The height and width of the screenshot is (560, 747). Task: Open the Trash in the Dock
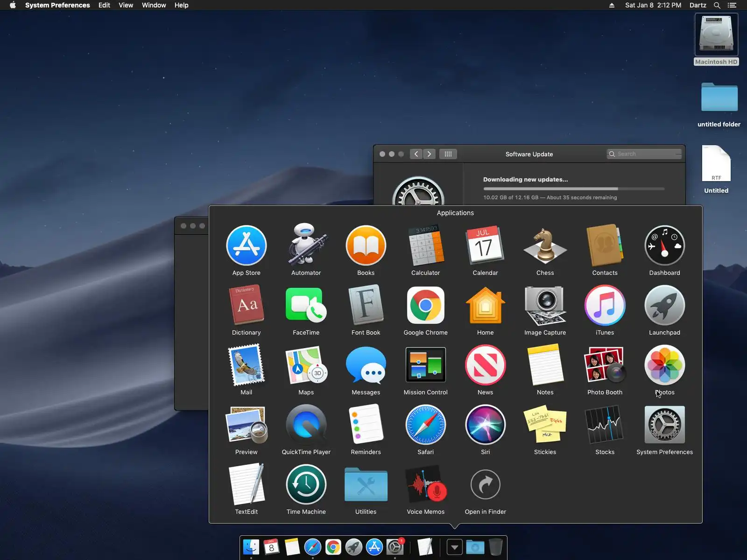(495, 547)
